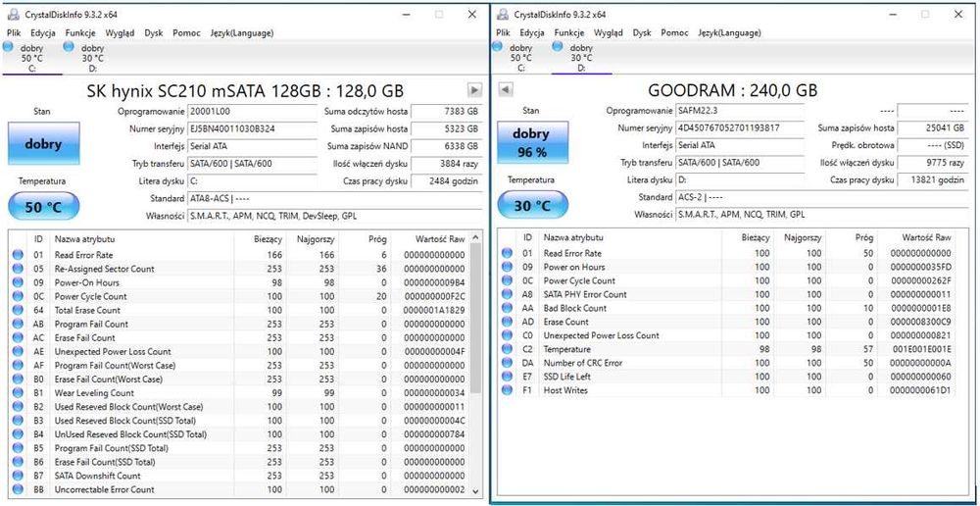Click scrollbar up arrow in left attribute list
This screenshot has height=506, width=980.
[475, 237]
